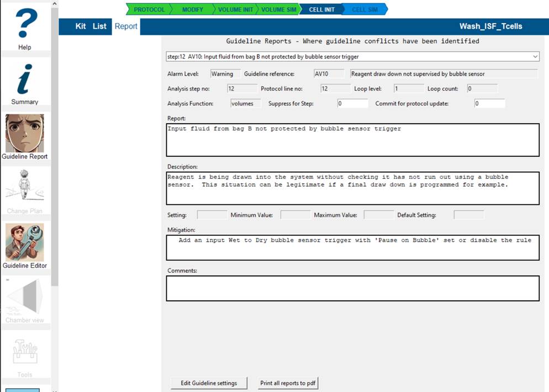Go to the VOLUME SIM workflow step
The height and width of the screenshot is (392, 549).
(278, 9)
